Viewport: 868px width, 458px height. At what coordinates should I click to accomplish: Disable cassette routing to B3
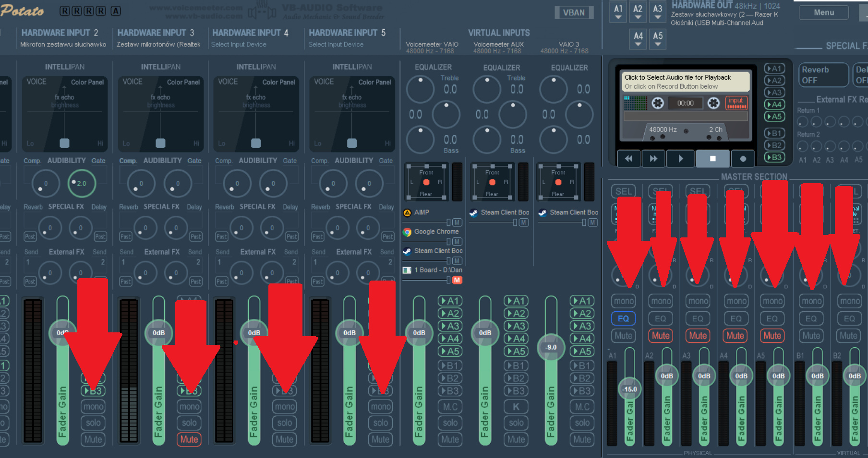pos(774,157)
